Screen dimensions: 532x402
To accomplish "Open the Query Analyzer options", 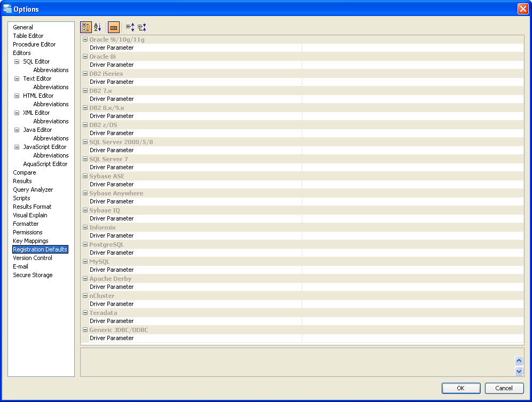I will 33,190.
